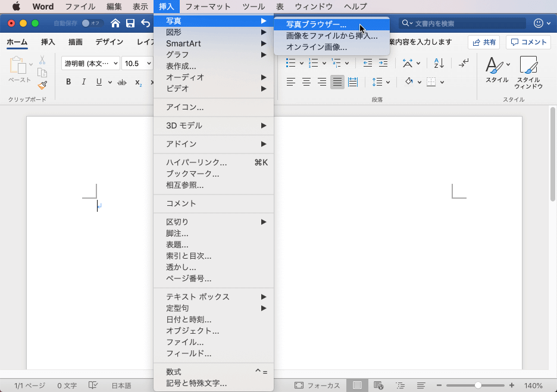This screenshot has height=392, width=557.
Task: Toggle underline formatting
Action: (x=99, y=82)
